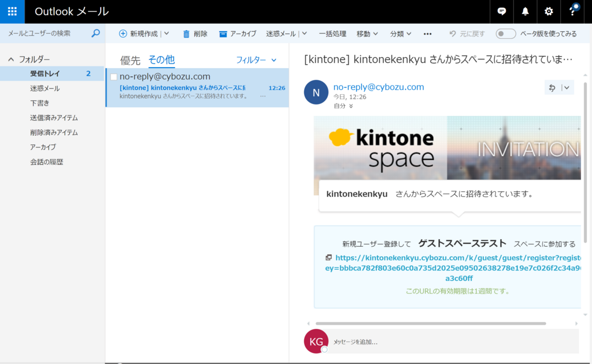
Task: Click the 迷惑メール toolbar button
Action: (x=281, y=34)
